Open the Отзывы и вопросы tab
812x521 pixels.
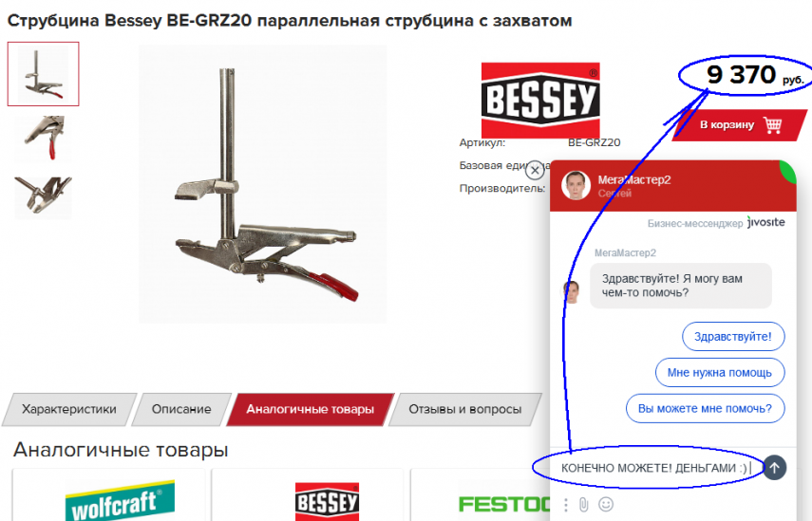pos(465,409)
